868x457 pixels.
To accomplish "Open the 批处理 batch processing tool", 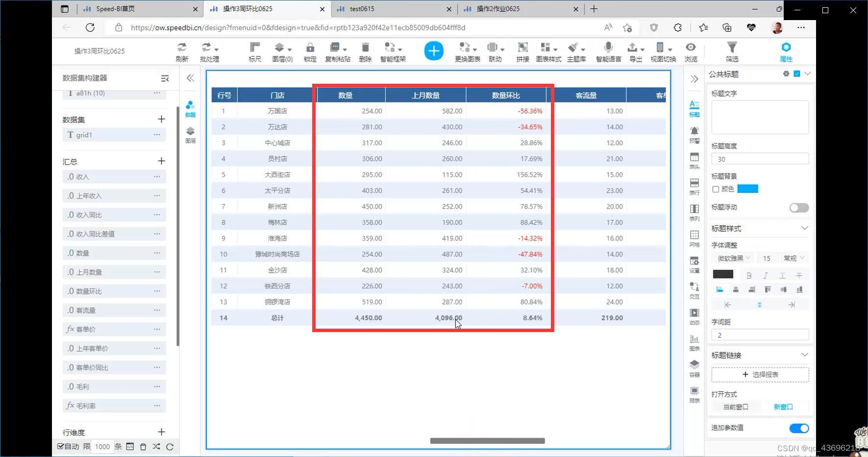I will click(x=209, y=51).
